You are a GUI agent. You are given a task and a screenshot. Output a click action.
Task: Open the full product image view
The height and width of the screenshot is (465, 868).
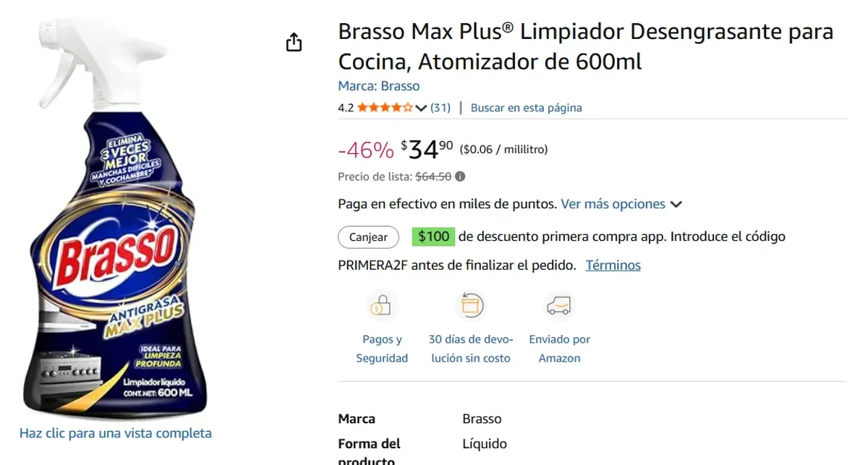(115, 433)
